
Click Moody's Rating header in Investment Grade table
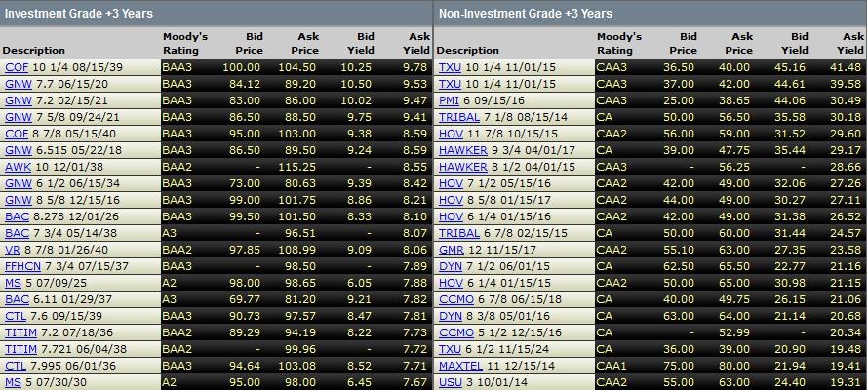pos(185,43)
